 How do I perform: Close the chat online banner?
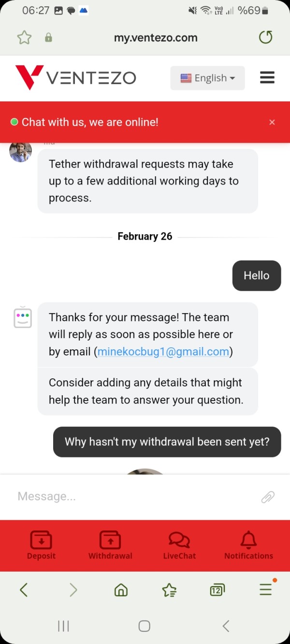(272, 122)
